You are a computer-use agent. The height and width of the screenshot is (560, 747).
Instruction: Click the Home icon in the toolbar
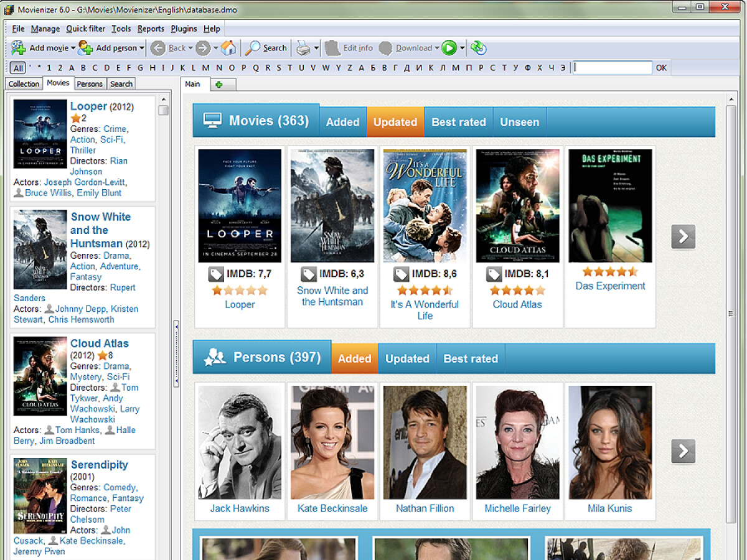[228, 48]
